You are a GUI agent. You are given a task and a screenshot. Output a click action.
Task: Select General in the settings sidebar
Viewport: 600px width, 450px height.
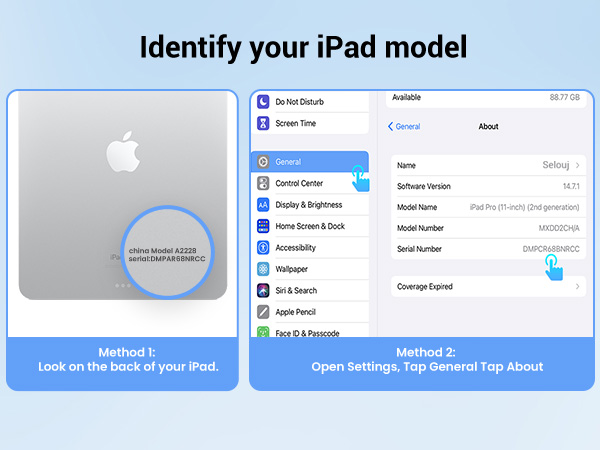coord(310,162)
